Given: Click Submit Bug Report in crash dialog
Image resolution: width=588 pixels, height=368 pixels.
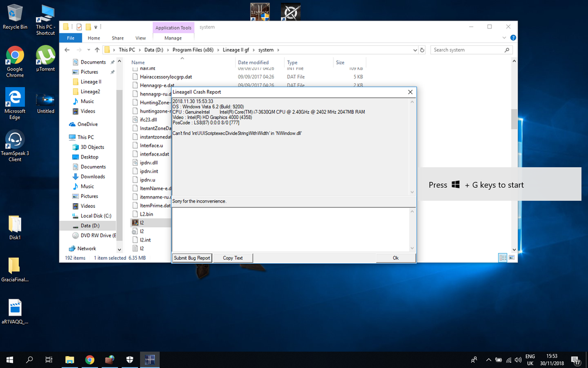Looking at the screenshot, I should click(192, 258).
